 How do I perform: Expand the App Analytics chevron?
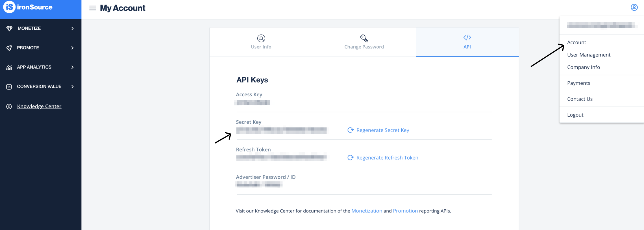73,67
